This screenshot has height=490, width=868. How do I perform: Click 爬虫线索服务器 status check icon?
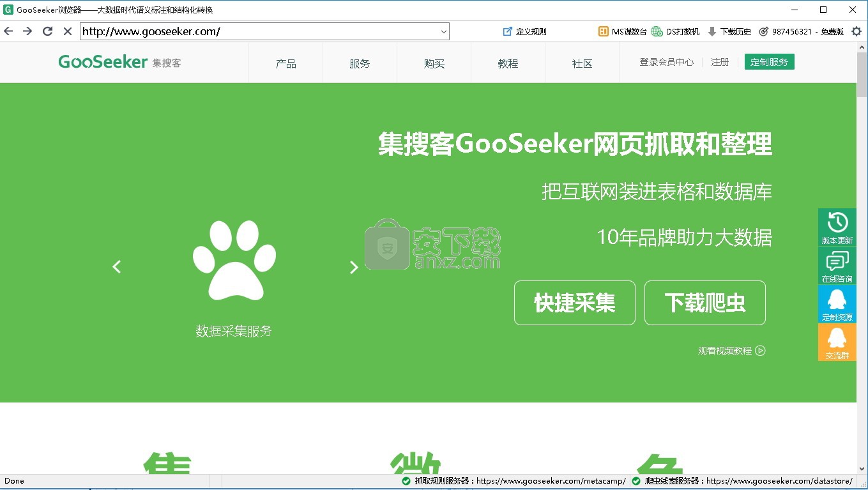[x=636, y=481]
